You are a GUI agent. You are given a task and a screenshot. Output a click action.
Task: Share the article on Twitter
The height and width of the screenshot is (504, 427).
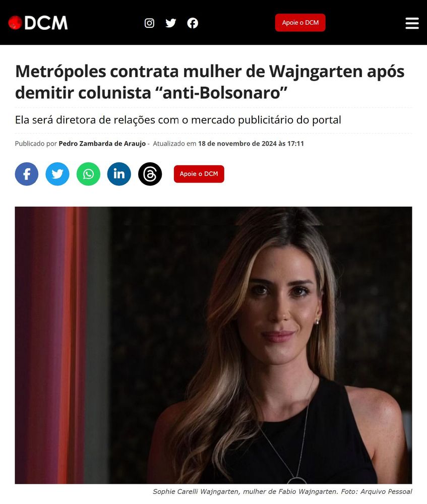57,174
